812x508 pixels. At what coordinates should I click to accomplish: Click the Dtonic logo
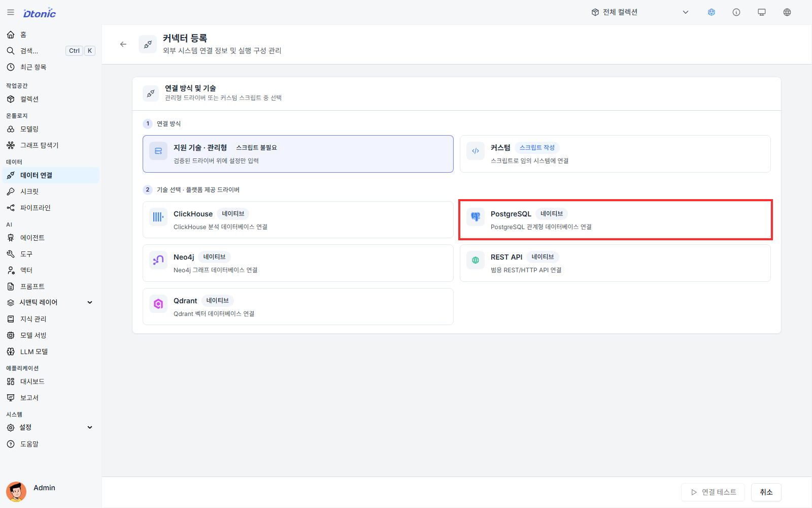pyautogui.click(x=40, y=13)
